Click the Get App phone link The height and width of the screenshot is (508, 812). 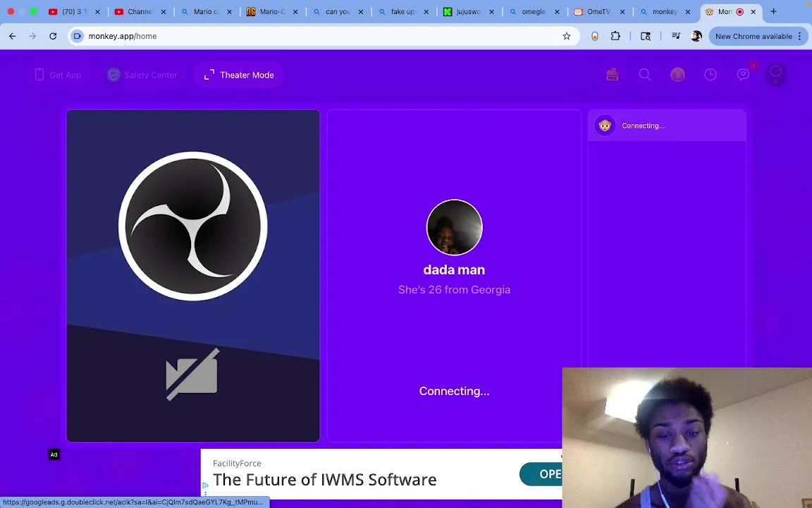[58, 75]
